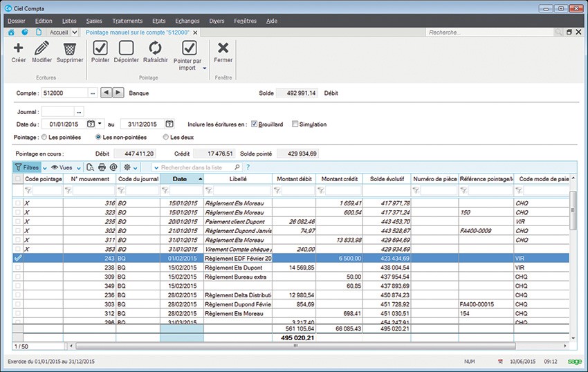This screenshot has height=372, width=588.
Task: Tick checkbox for Règlement Bureau extra row
Action: click(x=17, y=277)
